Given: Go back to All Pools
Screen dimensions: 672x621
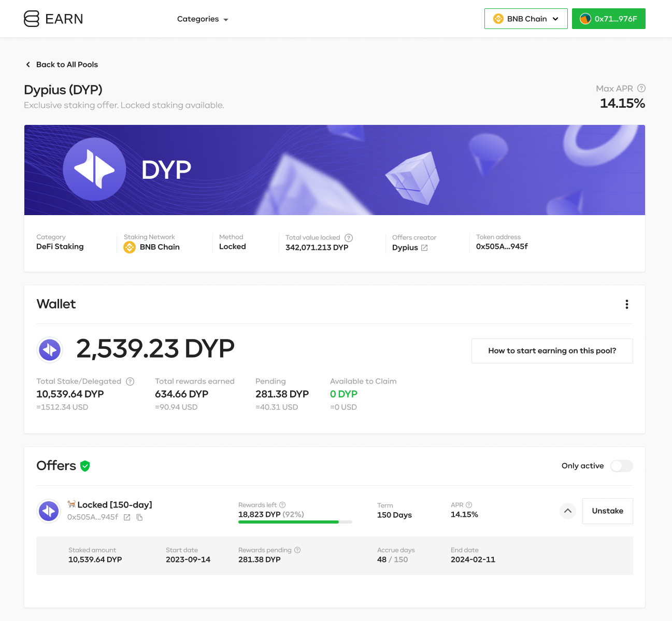Looking at the screenshot, I should (62, 64).
